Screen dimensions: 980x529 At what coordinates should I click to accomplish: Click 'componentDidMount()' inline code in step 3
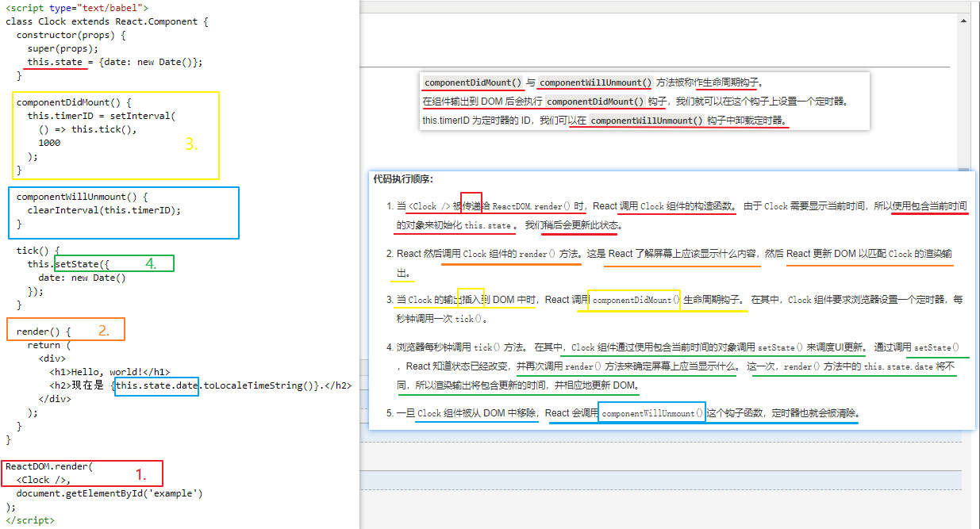point(636,300)
